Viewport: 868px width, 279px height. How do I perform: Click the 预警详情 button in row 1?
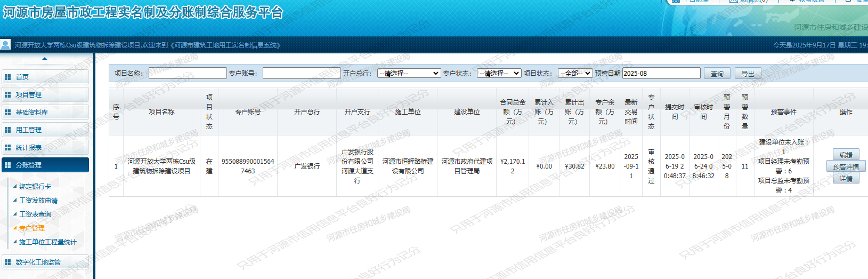[x=846, y=166]
